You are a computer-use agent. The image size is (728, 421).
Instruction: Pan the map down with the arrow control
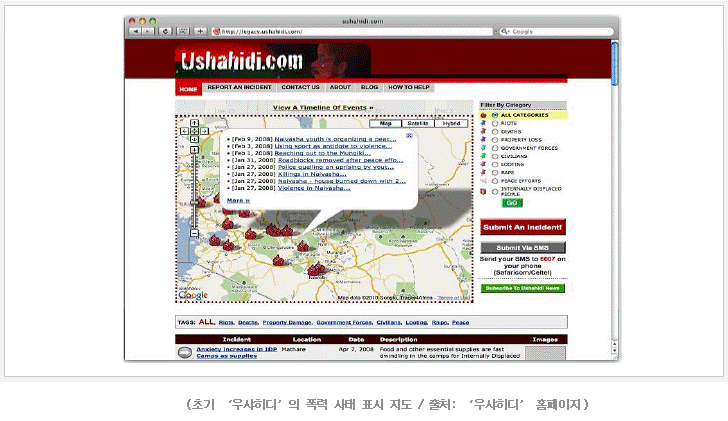[x=195, y=139]
